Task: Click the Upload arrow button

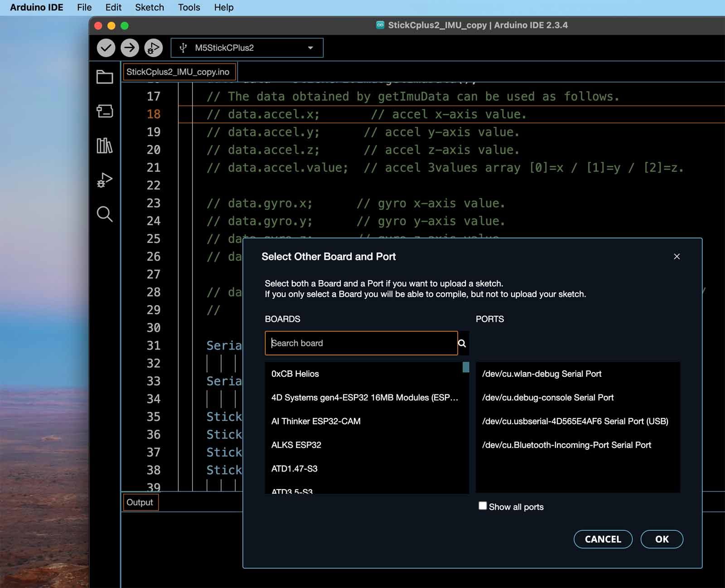Action: tap(130, 48)
